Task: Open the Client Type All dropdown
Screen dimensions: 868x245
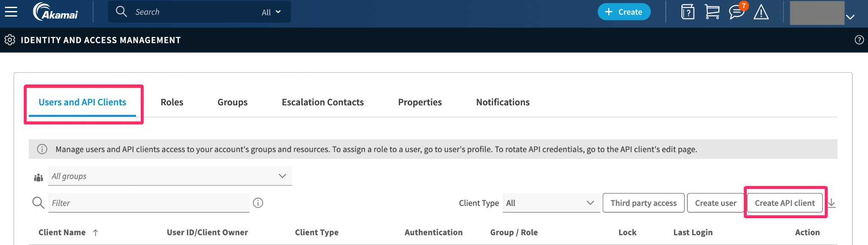Action: (551, 203)
